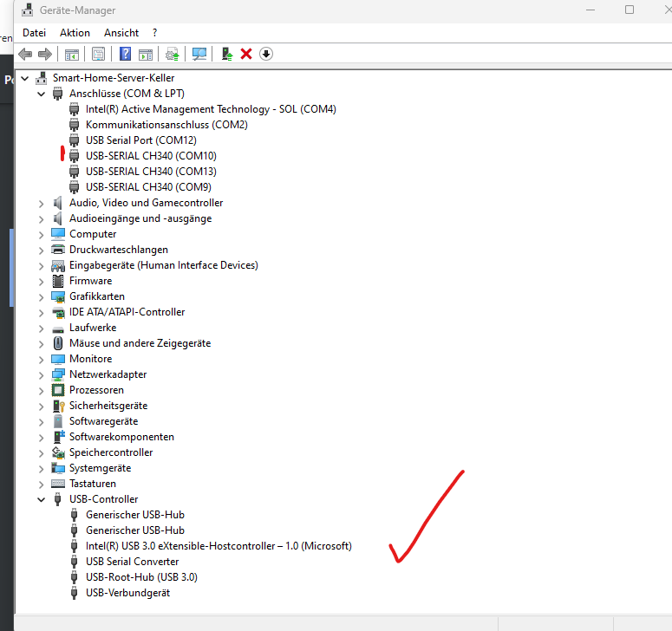Select USB-Root-Hub (USB 3.0) entry

pyautogui.click(x=141, y=577)
